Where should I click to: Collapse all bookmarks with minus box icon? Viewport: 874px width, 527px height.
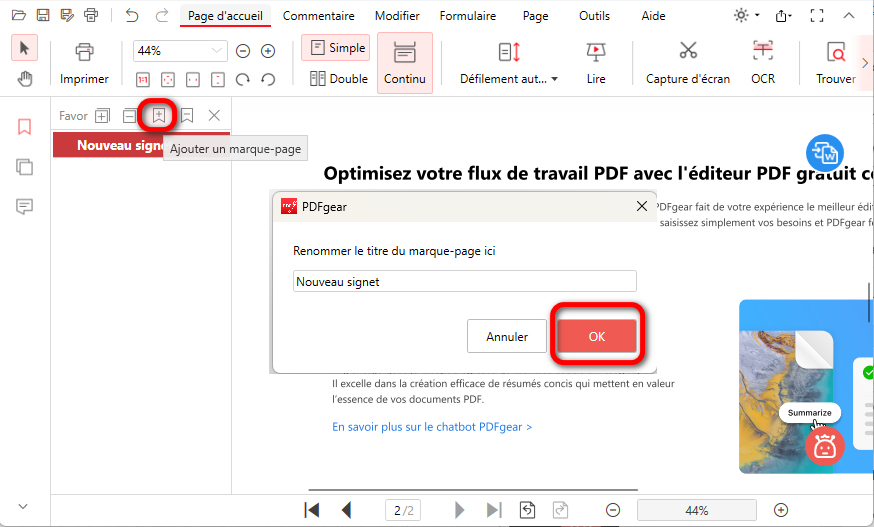pyautogui.click(x=129, y=115)
